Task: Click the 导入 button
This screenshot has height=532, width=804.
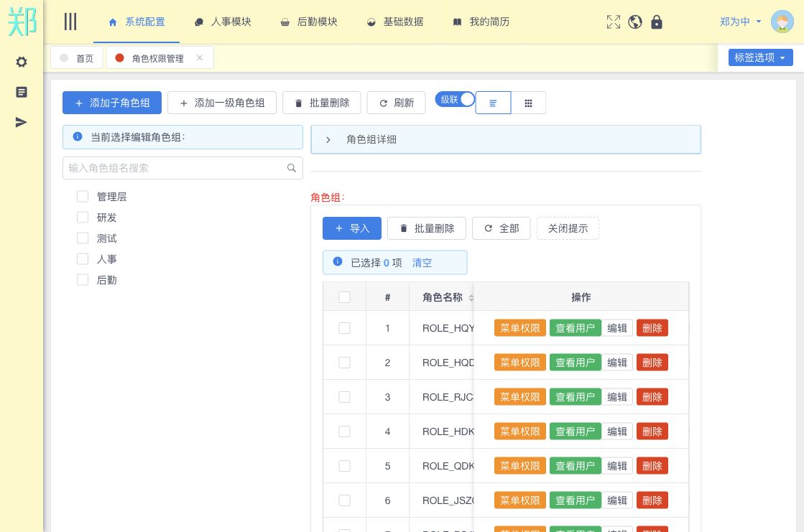Action: point(352,228)
